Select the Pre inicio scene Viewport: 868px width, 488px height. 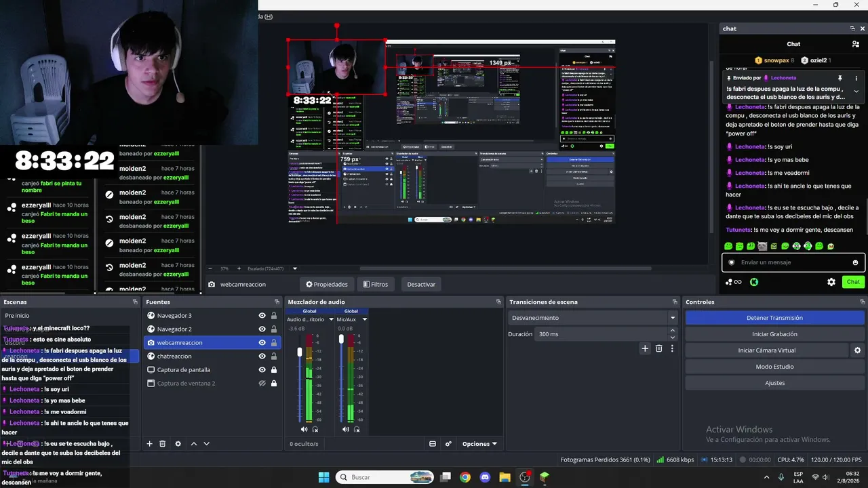(x=71, y=316)
